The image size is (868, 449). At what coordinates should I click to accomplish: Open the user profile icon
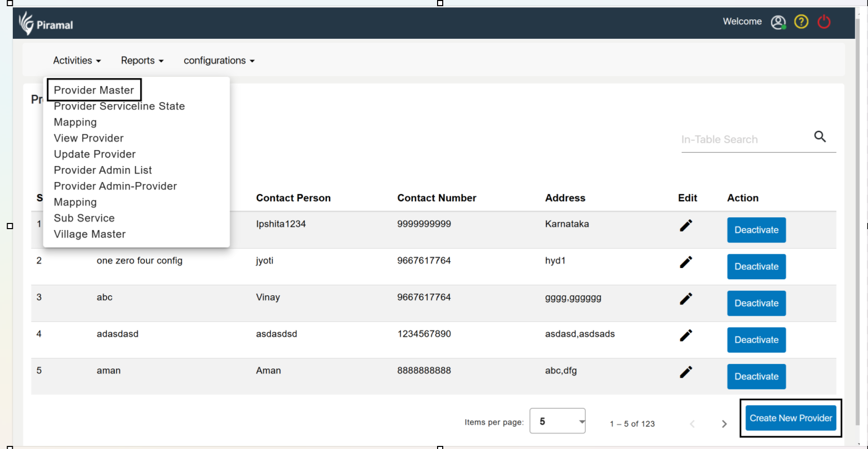pos(778,22)
